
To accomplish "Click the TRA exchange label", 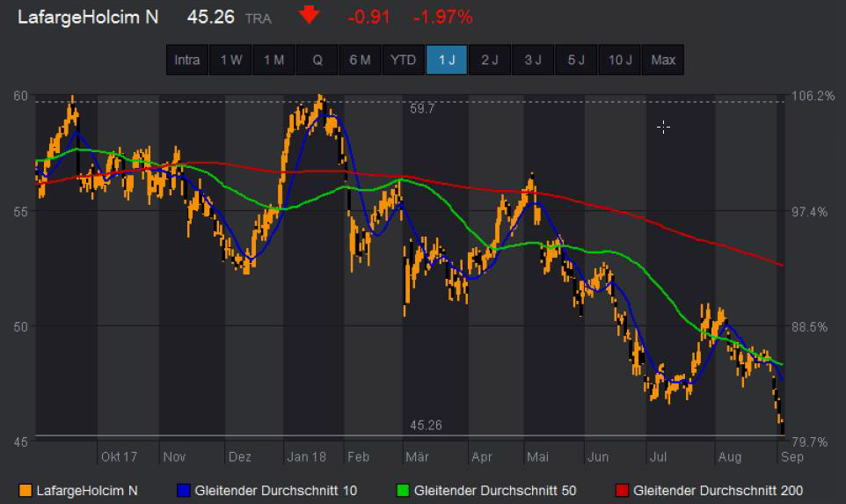I will point(258,18).
